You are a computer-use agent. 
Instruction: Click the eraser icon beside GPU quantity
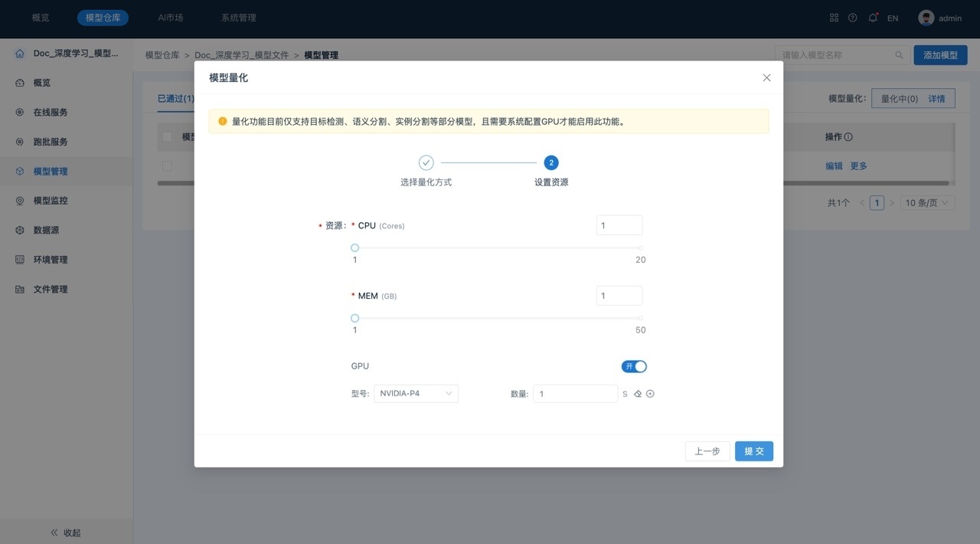coord(638,394)
